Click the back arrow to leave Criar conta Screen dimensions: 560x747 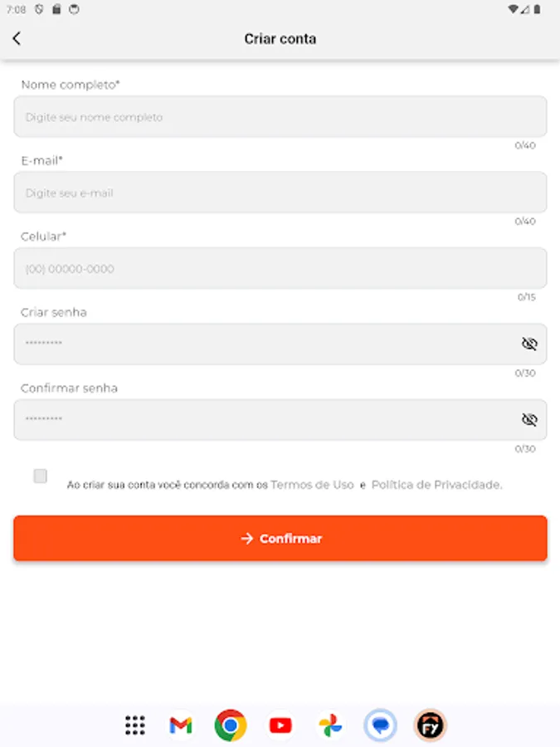pos(17,38)
